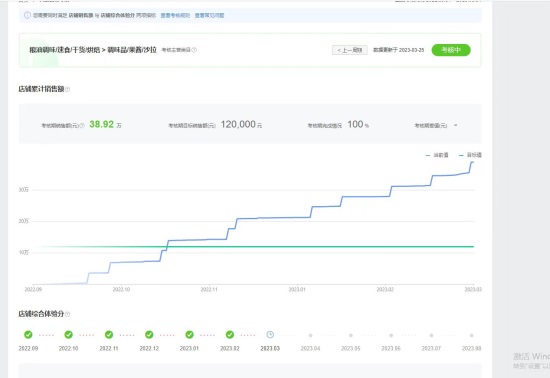Toggle the 目标值 legend series
This screenshot has height=378, width=550.
470,155
